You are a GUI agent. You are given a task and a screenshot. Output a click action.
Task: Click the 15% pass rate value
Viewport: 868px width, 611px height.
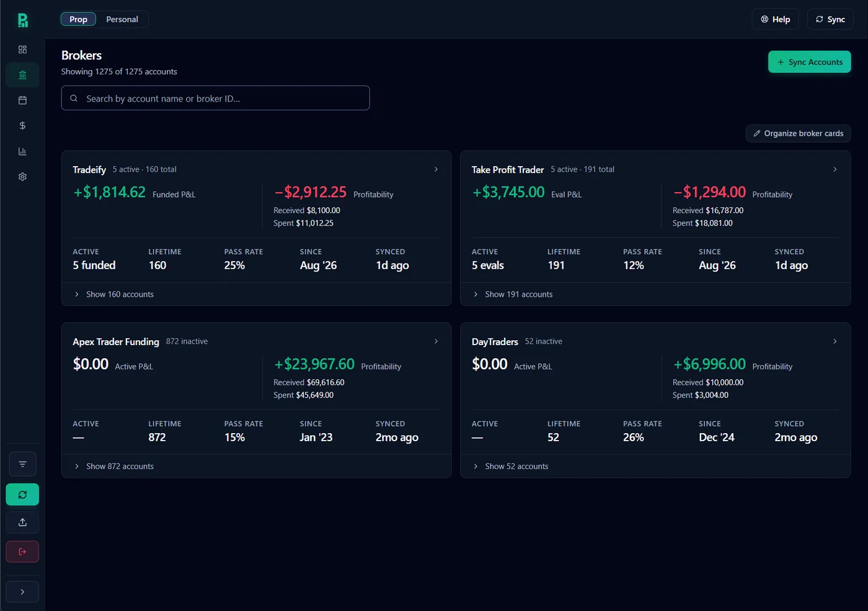tap(234, 437)
